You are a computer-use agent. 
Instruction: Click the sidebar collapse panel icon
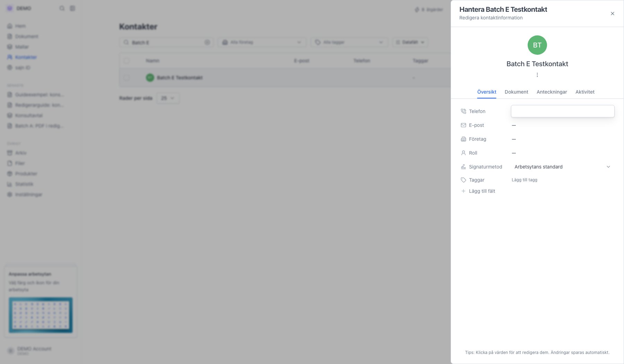coord(72,8)
